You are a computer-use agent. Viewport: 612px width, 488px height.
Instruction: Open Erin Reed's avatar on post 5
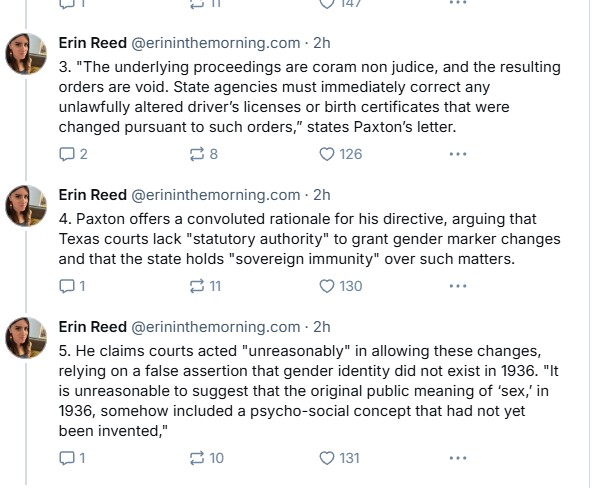pyautogui.click(x=26, y=338)
